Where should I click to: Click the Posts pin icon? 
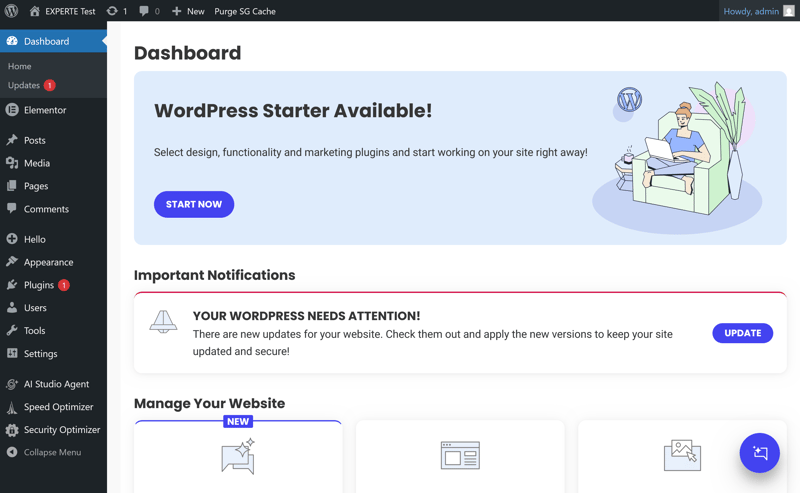12,140
